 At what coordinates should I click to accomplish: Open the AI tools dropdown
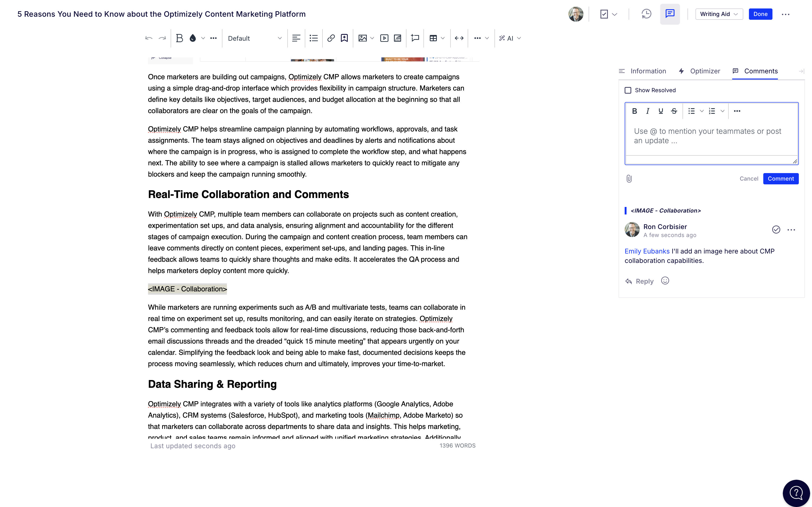(510, 38)
